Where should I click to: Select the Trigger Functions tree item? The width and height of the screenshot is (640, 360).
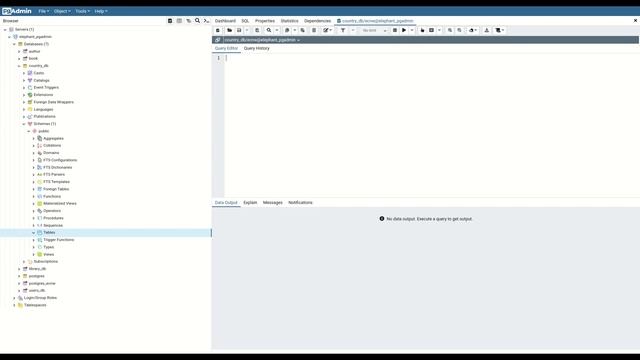pos(58,240)
